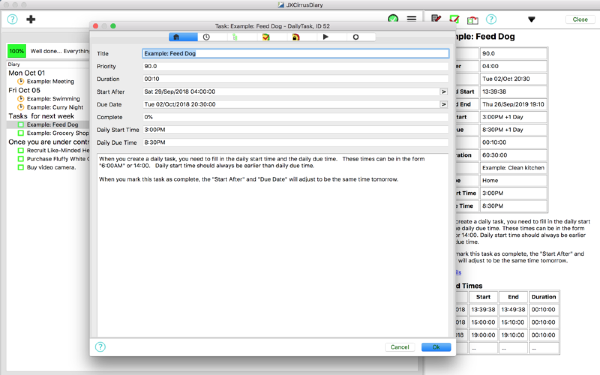Image resolution: width=600 pixels, height=375 pixels.
Task: Click the Tue 02/Oct 20:30 value in detail pane
Action: [514, 79]
